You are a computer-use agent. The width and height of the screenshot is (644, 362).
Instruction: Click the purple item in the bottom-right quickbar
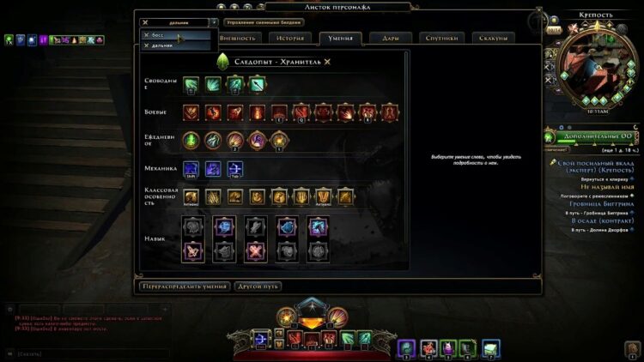coord(407,348)
